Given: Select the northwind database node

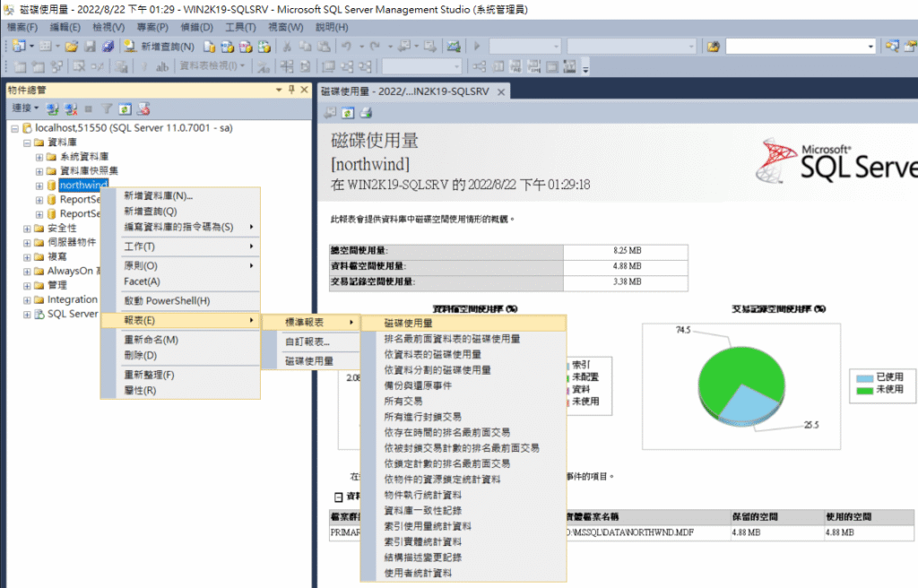Looking at the screenshot, I should (x=83, y=185).
